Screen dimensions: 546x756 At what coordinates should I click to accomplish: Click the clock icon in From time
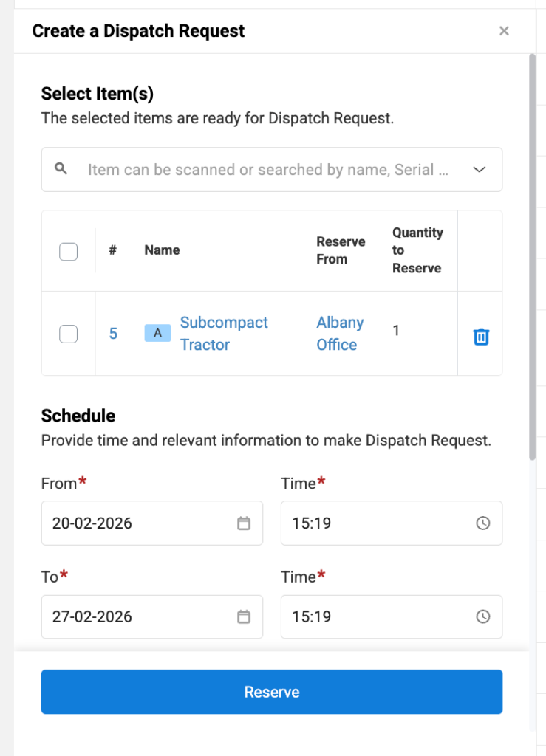click(482, 523)
